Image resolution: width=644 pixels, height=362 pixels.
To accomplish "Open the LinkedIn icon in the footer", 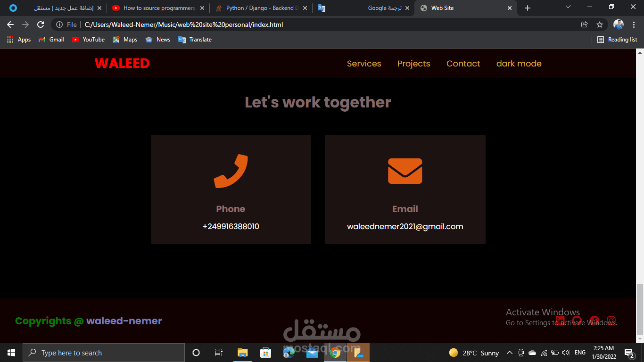I will 560,321.
